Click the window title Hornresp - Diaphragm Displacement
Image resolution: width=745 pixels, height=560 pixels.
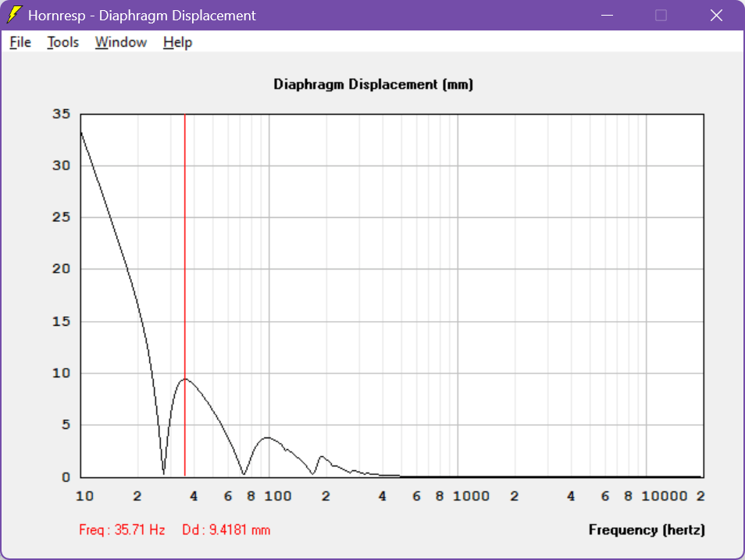[x=141, y=15]
